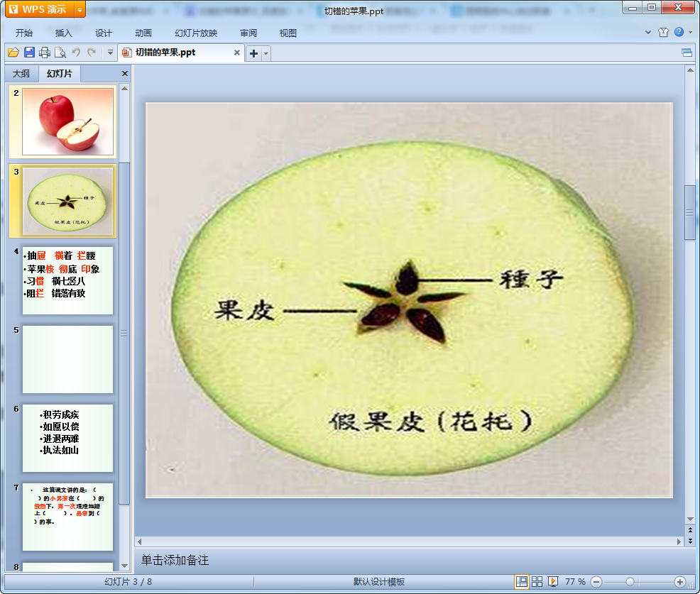Open the 设计 menu tab

pyautogui.click(x=103, y=33)
